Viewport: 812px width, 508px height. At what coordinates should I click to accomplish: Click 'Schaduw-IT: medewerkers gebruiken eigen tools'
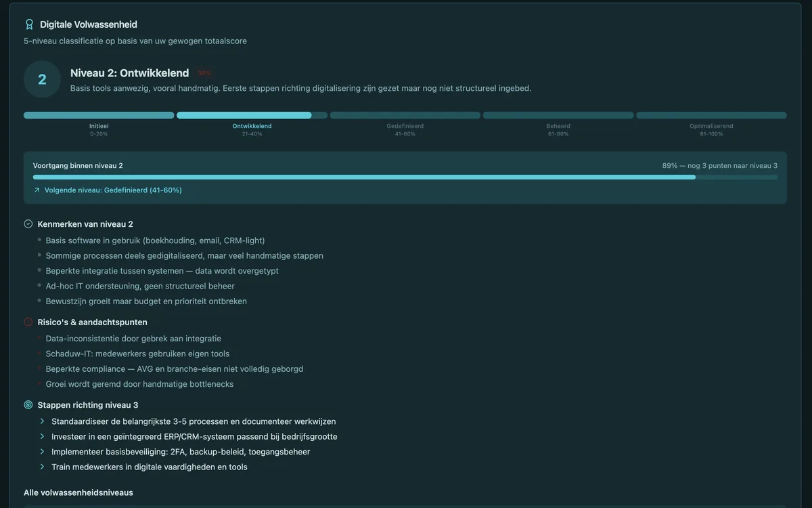point(137,354)
